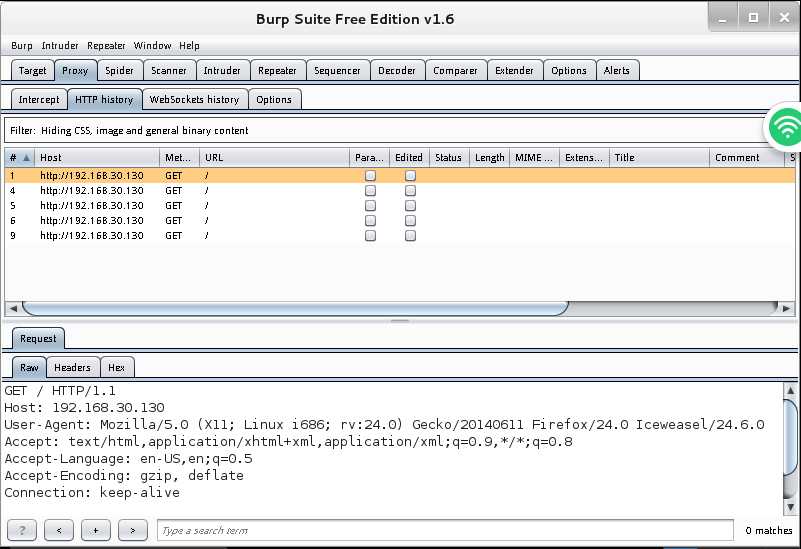Screen dimensions: 801x549
Task: Select the Request tab
Action: (38, 339)
